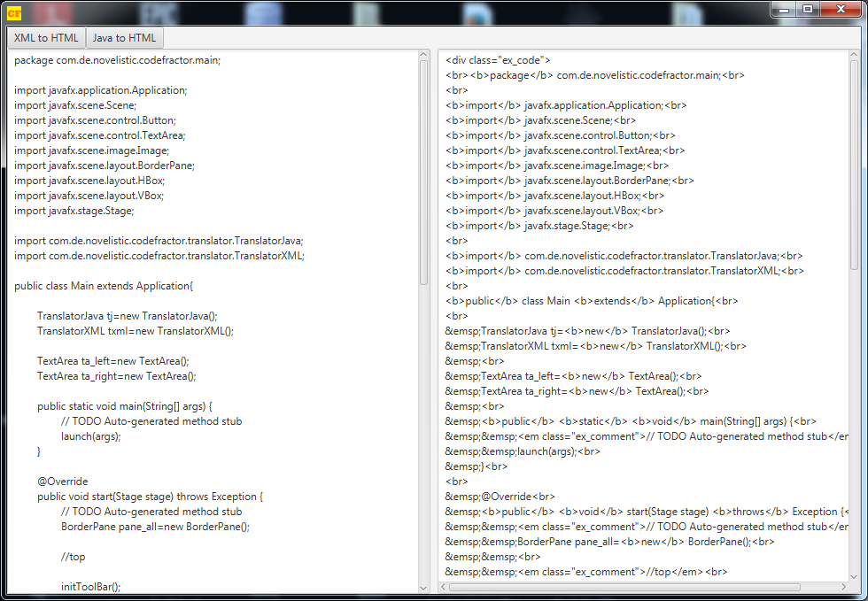Click the div class="ex_code" line in HTML output
The image size is (868, 601).
click(x=498, y=60)
